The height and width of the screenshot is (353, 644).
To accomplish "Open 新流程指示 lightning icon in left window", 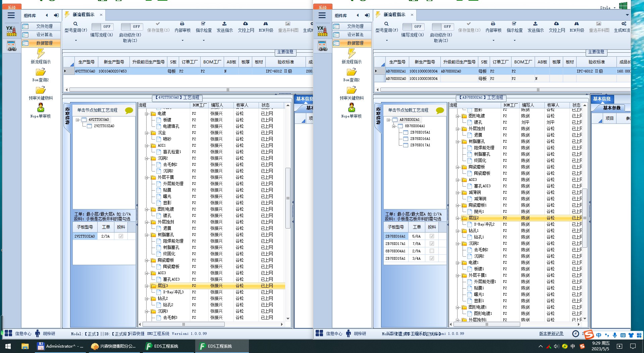I will click(x=41, y=53).
